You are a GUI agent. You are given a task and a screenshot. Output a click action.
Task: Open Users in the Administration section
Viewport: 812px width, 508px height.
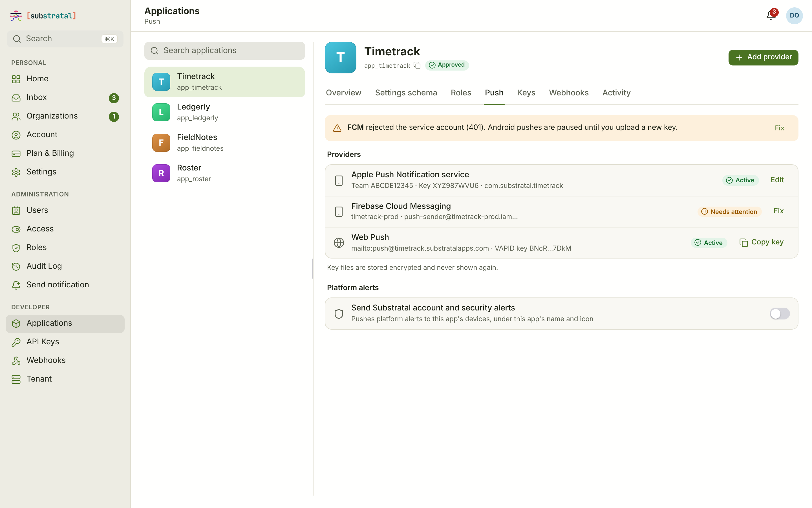[x=65, y=210]
